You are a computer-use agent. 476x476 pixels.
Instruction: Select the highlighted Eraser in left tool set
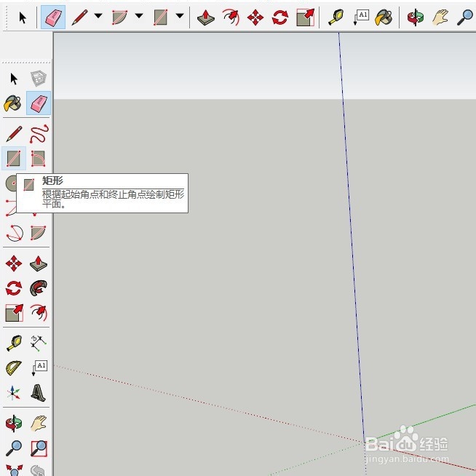point(39,103)
